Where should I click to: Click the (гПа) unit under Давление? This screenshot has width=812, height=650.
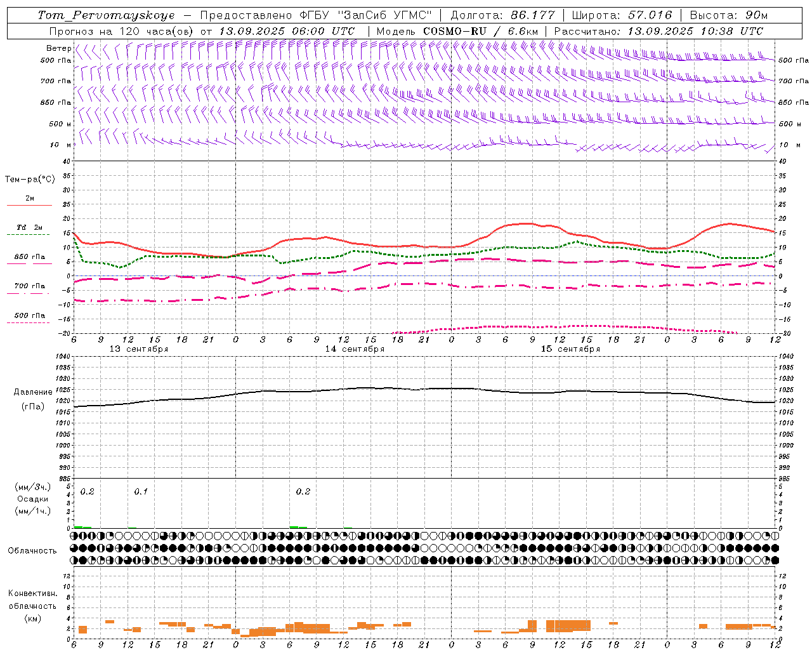coord(32,406)
